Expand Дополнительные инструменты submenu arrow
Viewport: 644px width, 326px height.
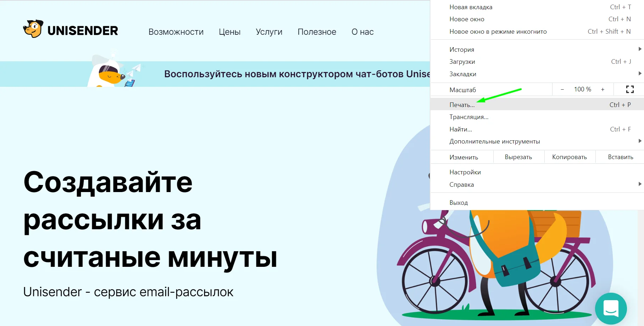(640, 141)
